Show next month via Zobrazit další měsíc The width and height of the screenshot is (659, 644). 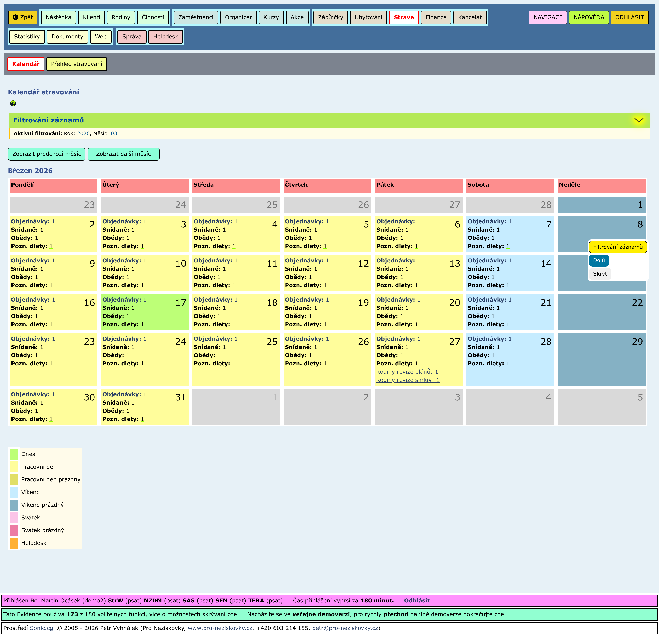(123, 154)
